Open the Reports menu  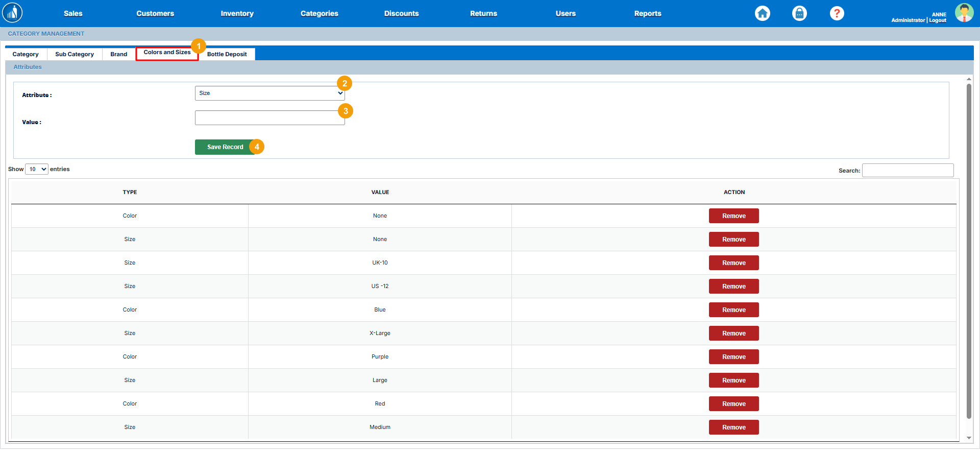647,14
